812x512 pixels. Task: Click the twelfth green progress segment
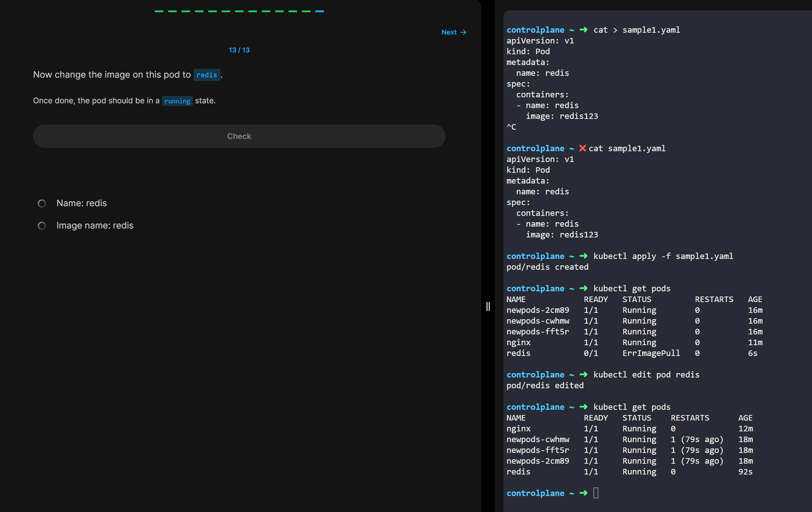pos(306,12)
